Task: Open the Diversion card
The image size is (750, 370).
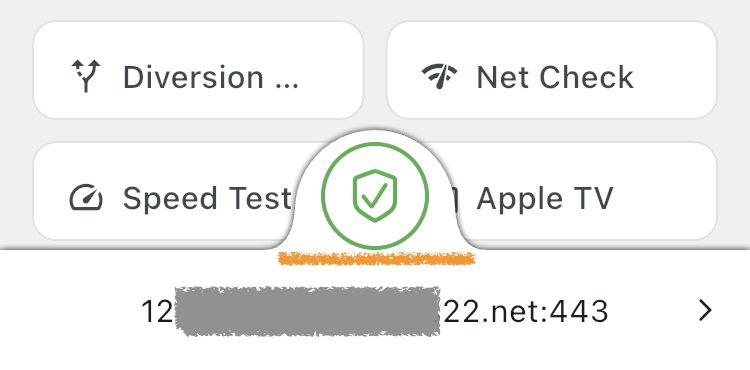Action: 198,70
